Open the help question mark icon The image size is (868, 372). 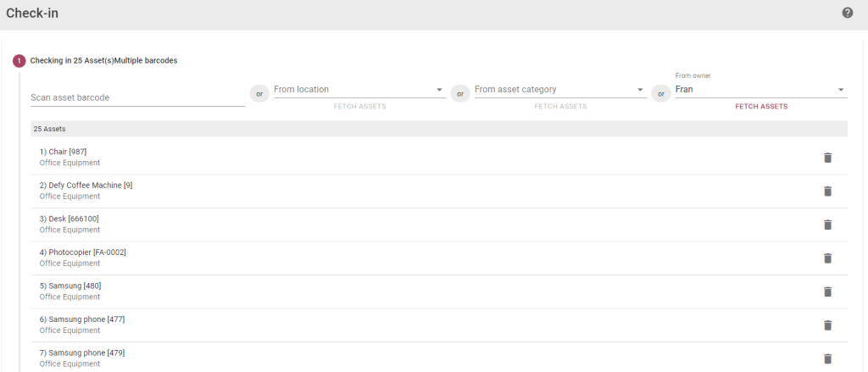847,13
